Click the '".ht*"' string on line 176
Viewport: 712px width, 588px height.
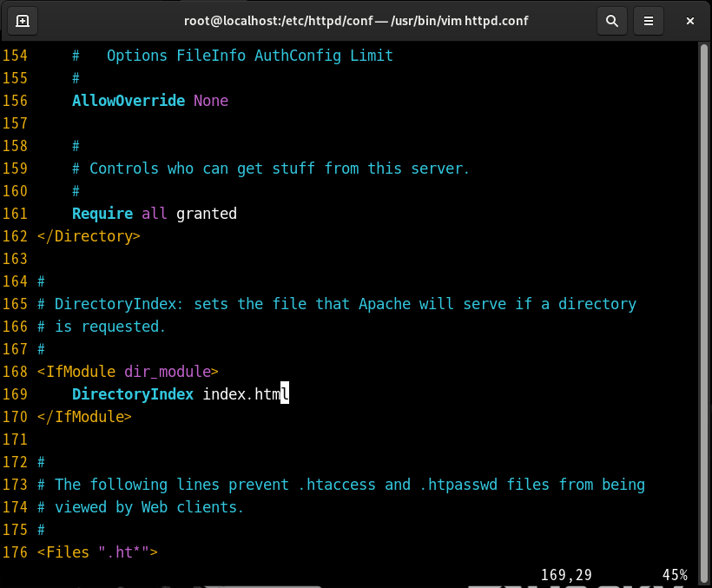pyautogui.click(x=124, y=552)
